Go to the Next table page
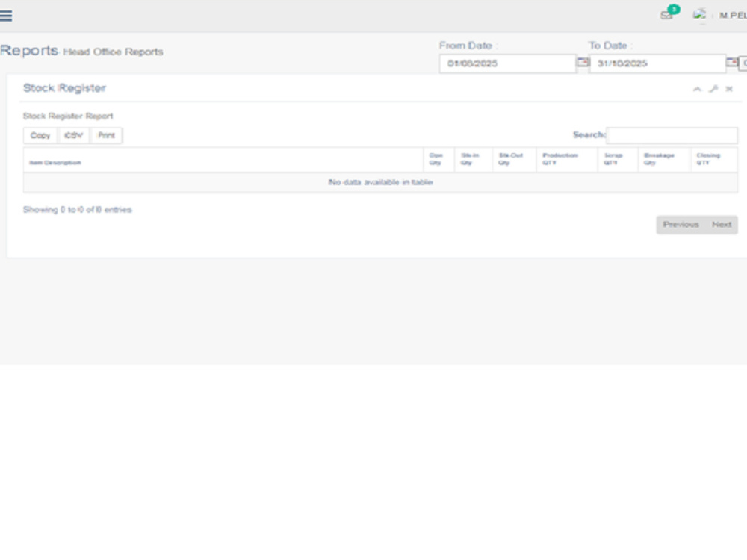747x560 pixels. (722, 225)
